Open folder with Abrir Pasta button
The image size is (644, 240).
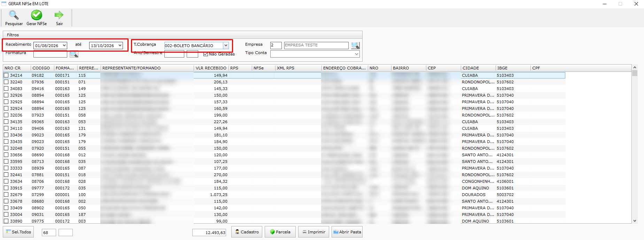347,232
